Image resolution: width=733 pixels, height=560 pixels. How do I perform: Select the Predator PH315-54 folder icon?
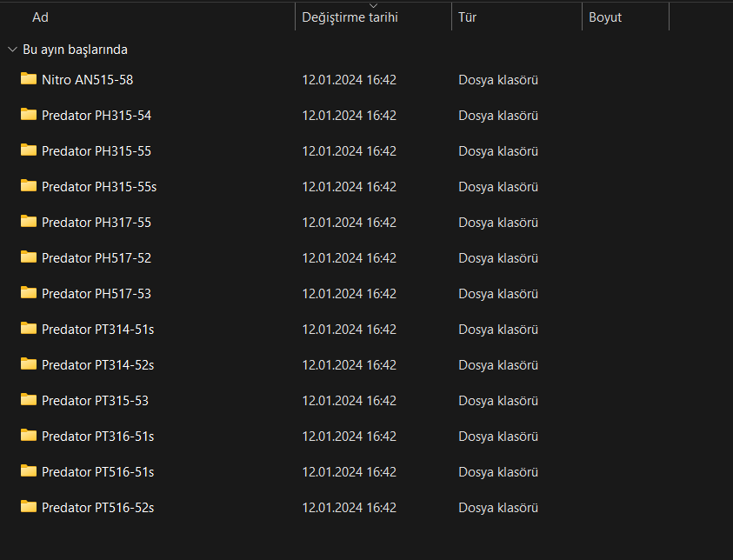29,114
